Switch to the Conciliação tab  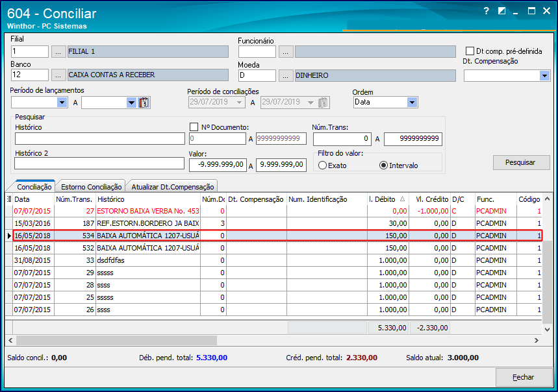(x=34, y=186)
